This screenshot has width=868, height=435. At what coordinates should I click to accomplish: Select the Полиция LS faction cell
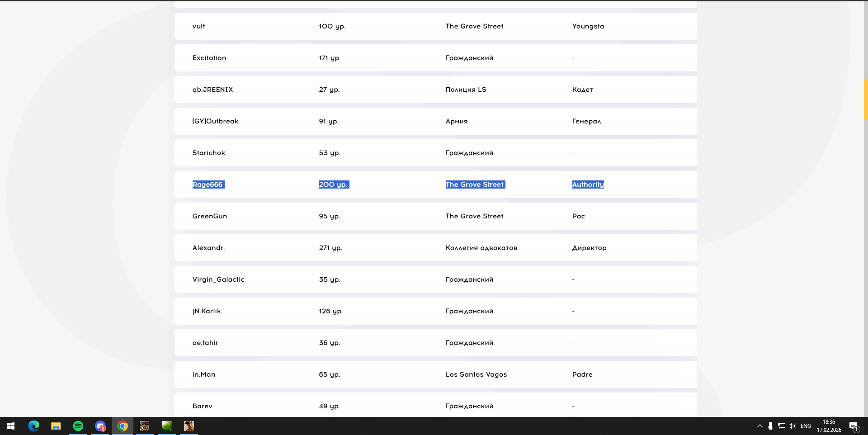pos(466,90)
